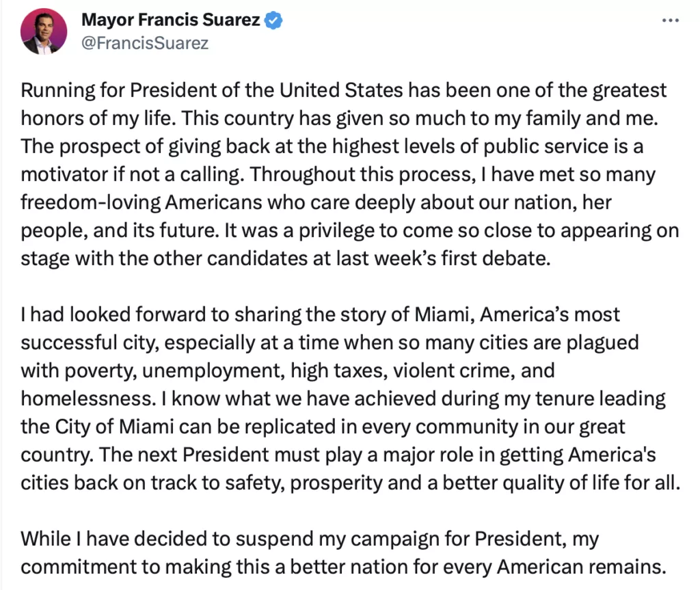Image resolution: width=700 pixels, height=590 pixels.
Task: Open Francis Suarez's profile picture
Action: (44, 31)
